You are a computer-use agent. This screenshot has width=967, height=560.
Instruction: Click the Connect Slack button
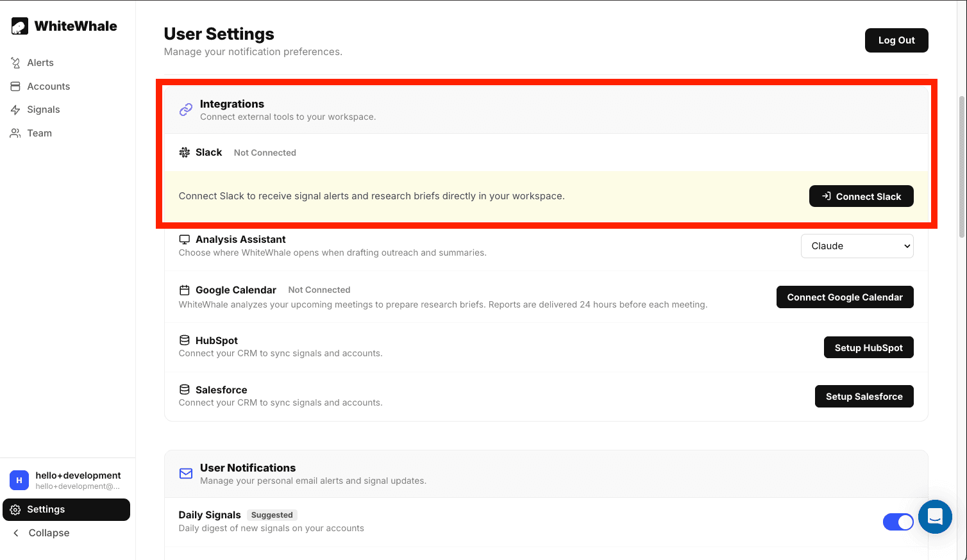click(861, 196)
